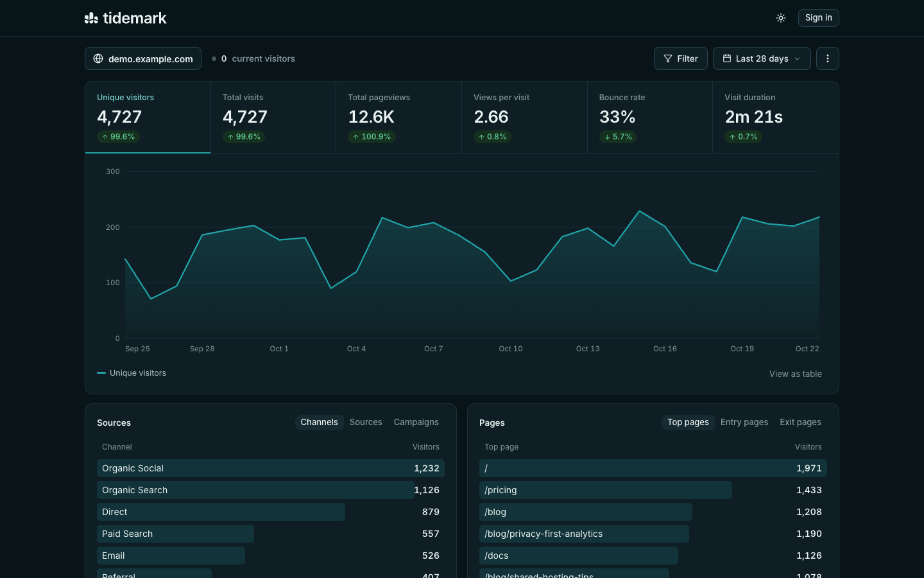This screenshot has height=578, width=924.
Task: Click the globe icon beside demo.example.com
Action: [x=98, y=58]
